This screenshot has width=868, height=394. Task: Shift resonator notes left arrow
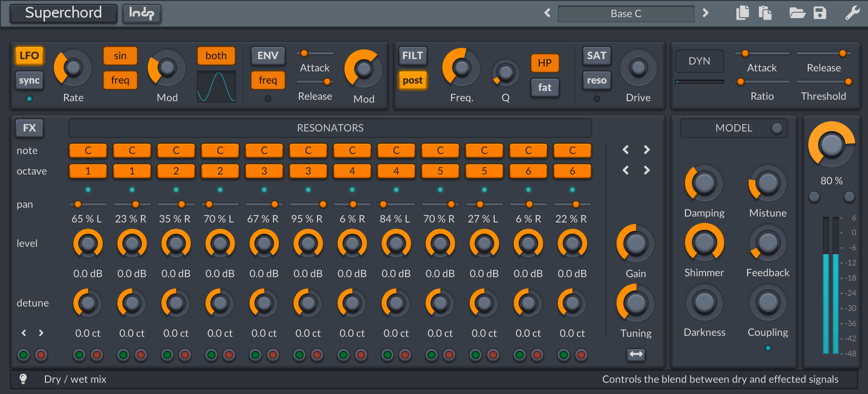[625, 150]
